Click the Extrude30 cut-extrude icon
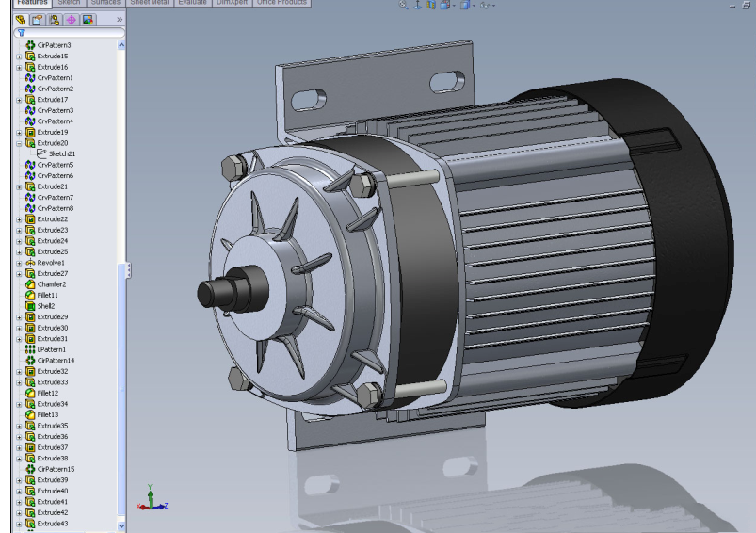756x533 pixels. [x=30, y=328]
